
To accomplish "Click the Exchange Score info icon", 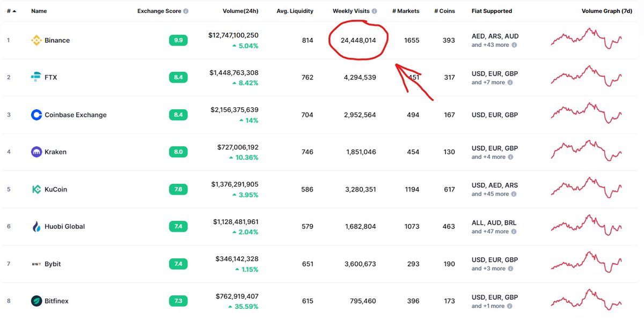I will (x=186, y=11).
